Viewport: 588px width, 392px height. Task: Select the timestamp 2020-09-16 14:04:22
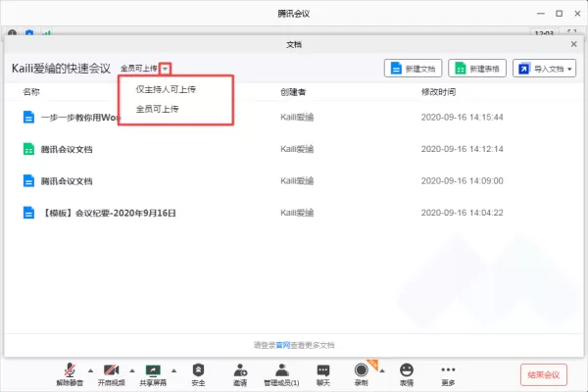pos(462,213)
